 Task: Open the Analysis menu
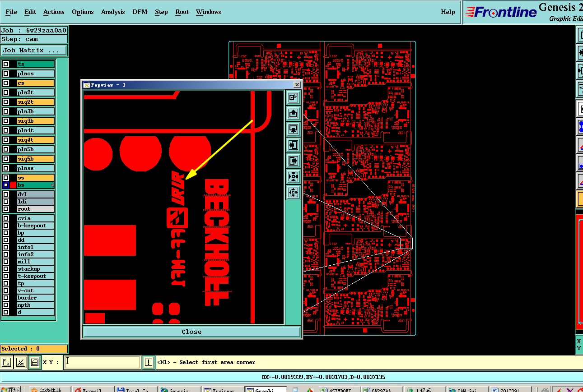113,12
